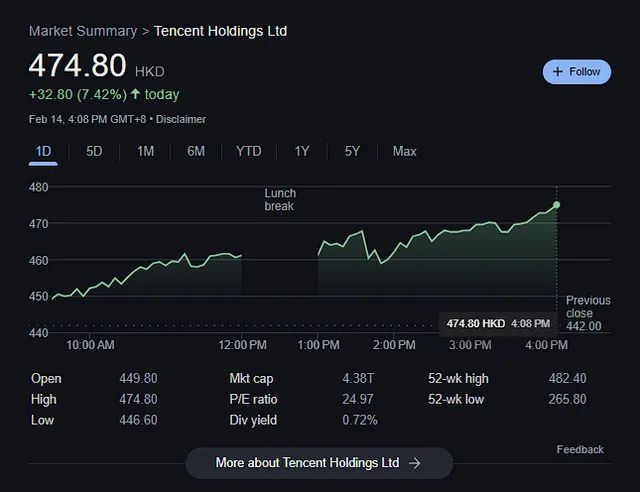Click the Lunch break chart label
640x492 pixels.
[280, 200]
